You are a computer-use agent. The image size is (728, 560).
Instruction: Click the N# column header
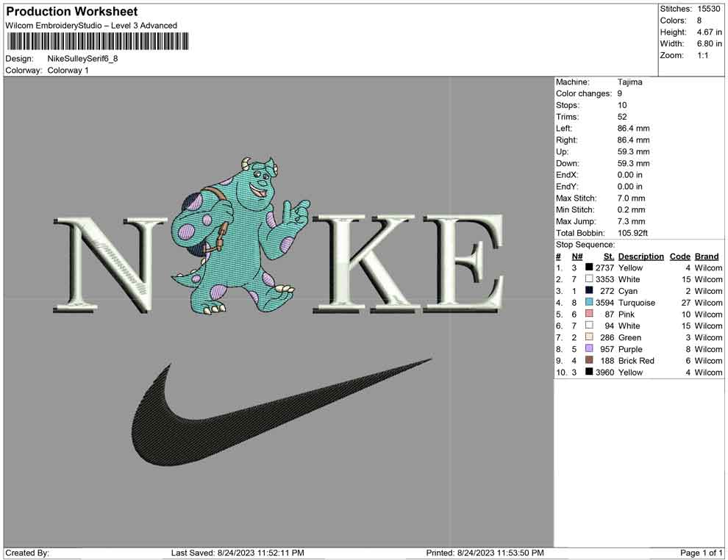pyautogui.click(x=577, y=256)
